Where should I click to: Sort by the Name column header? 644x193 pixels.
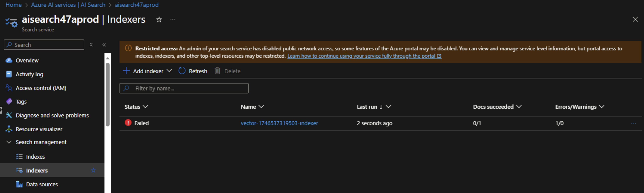252,107
